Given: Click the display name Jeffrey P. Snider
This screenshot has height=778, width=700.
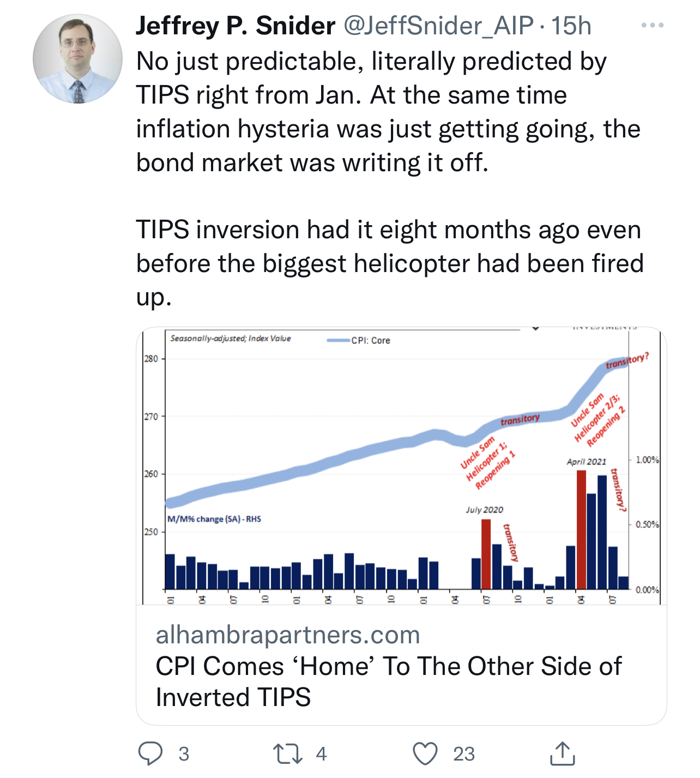Looking at the screenshot, I should tap(236, 26).
